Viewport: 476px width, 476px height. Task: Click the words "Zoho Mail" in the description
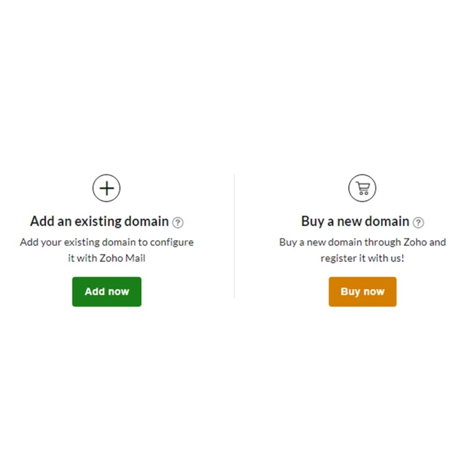coord(123,258)
